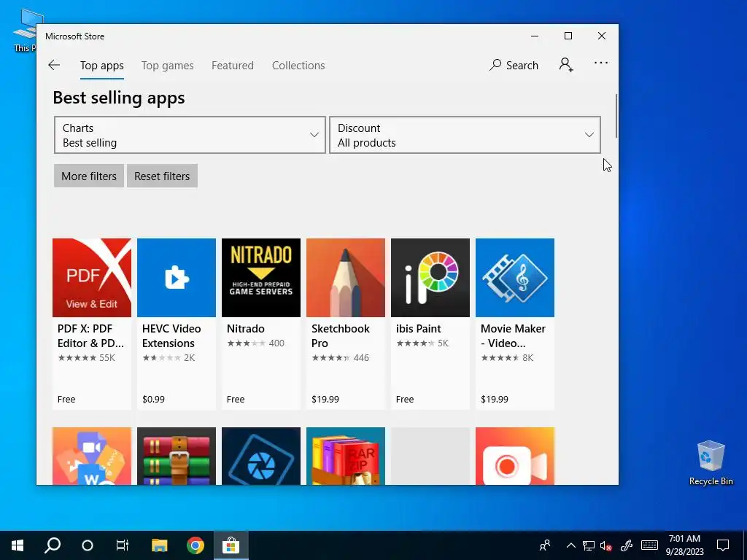Viewport: 747px width, 560px height.
Task: Click the muted volume tray icon
Action: (x=606, y=545)
